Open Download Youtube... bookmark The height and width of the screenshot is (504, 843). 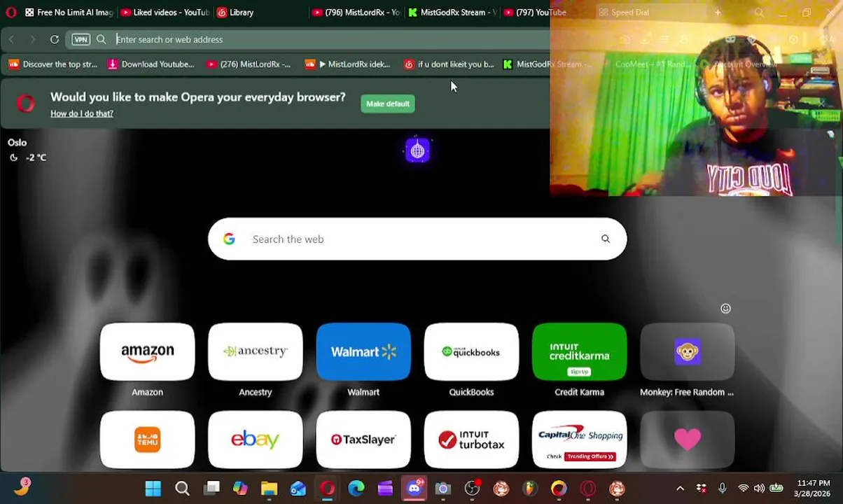pos(151,64)
